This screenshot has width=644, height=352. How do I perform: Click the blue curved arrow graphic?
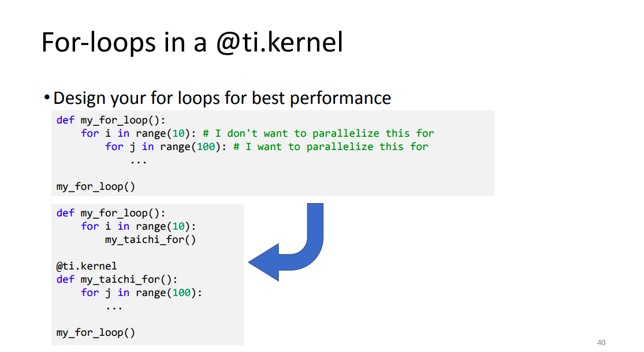coord(286,242)
